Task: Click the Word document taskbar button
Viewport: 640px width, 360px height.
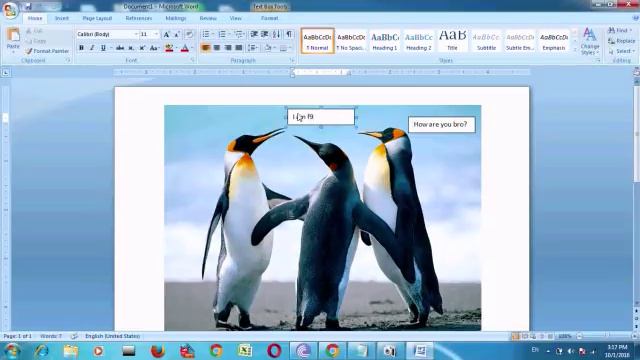Action: tap(419, 351)
